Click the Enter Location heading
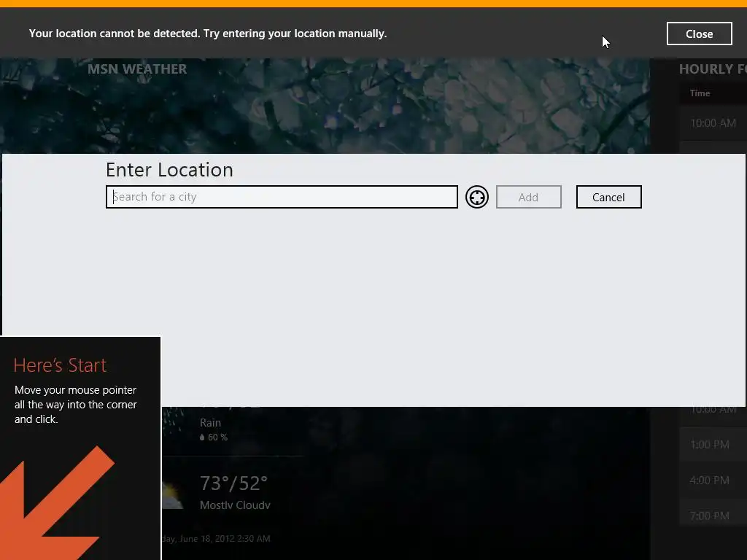747x560 pixels. [x=169, y=170]
